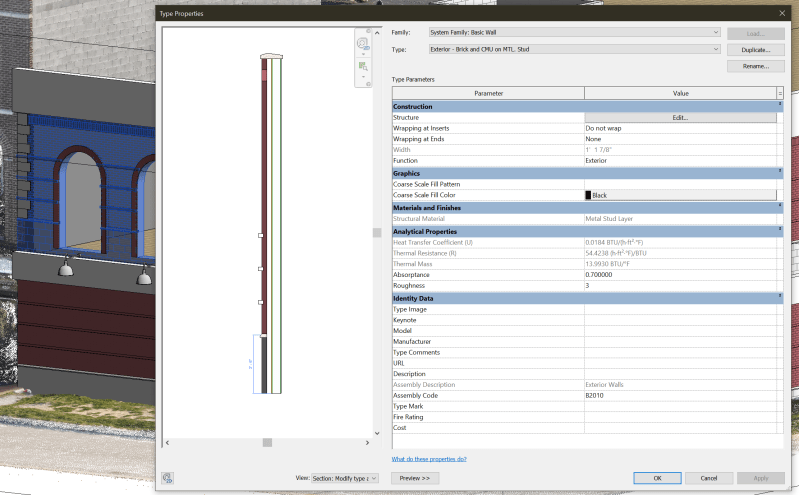The width and height of the screenshot is (799, 495).
Task: Open the zoom options arrow in navigation bar
Action: point(363,76)
